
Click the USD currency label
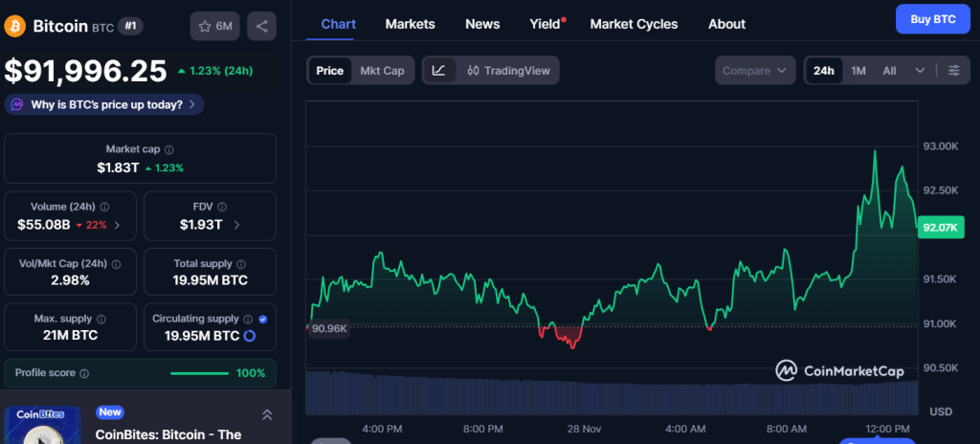point(941,411)
